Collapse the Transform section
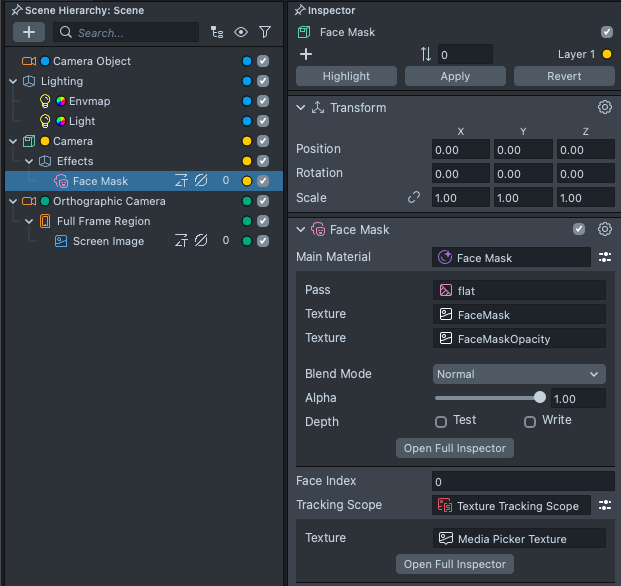The width and height of the screenshot is (621, 586). [302, 108]
